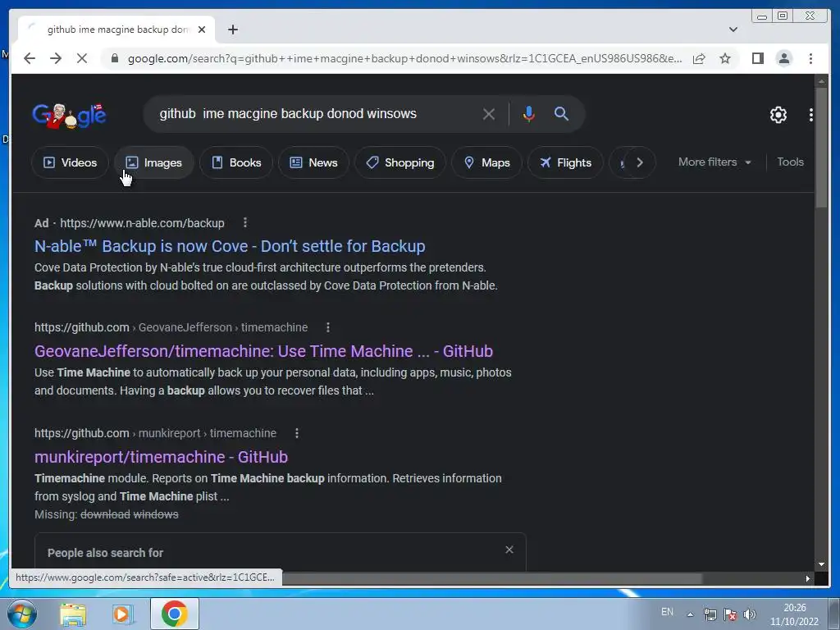The image size is (840, 630).
Task: Open ad options three-dot menu
Action: click(x=244, y=222)
